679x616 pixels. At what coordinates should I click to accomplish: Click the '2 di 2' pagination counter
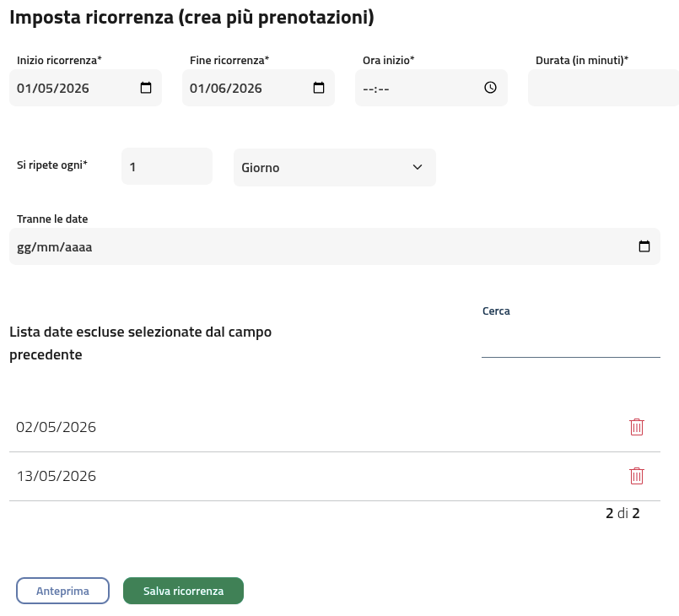point(622,513)
